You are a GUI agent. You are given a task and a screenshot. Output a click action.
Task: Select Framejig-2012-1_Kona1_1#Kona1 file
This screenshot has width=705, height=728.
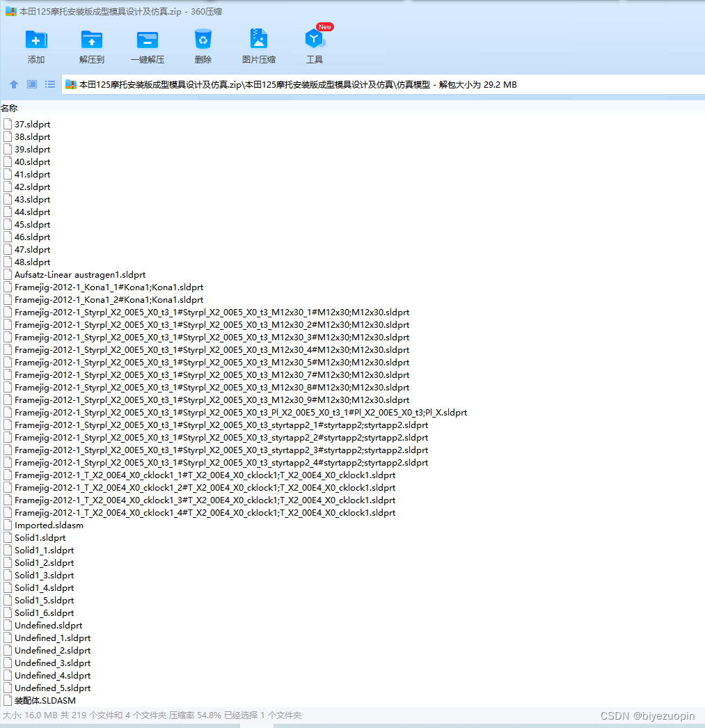[109, 287]
